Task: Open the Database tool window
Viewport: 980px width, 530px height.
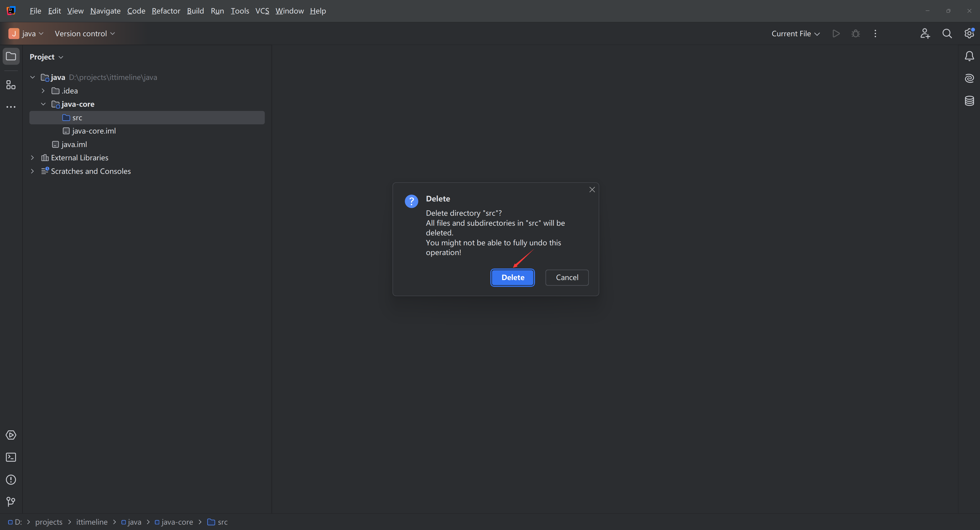Action: (x=969, y=101)
